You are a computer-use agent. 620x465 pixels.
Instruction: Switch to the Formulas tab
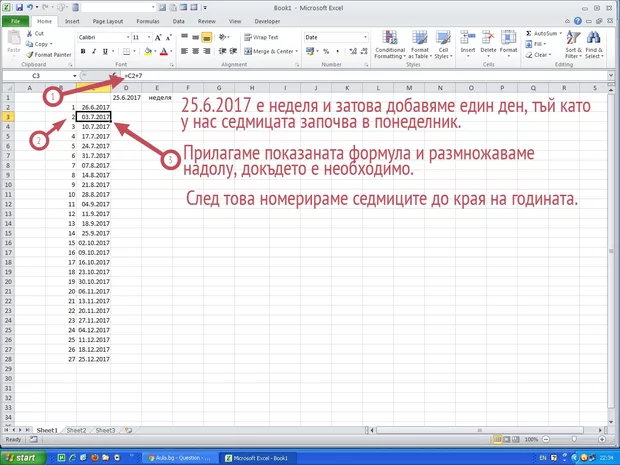point(147,21)
